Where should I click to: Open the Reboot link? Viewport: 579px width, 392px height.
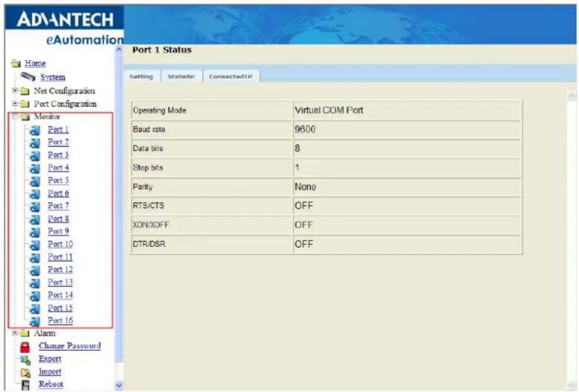coord(51,384)
